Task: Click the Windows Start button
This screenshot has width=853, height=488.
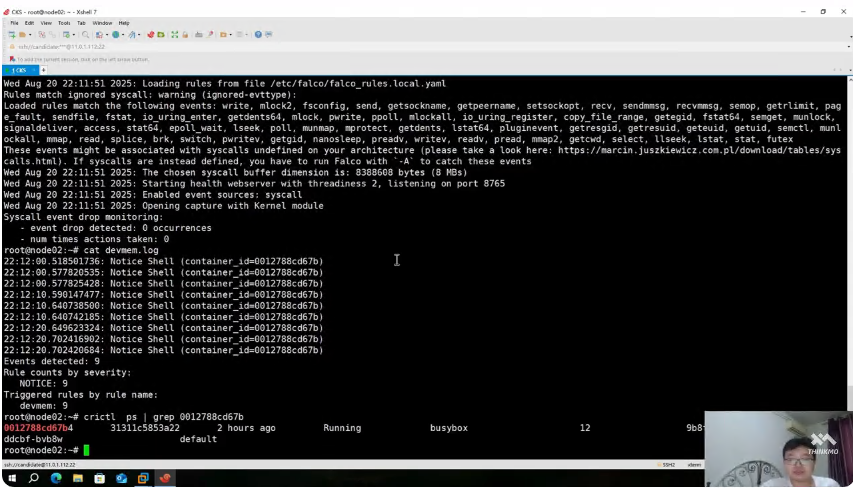Action: [11, 479]
